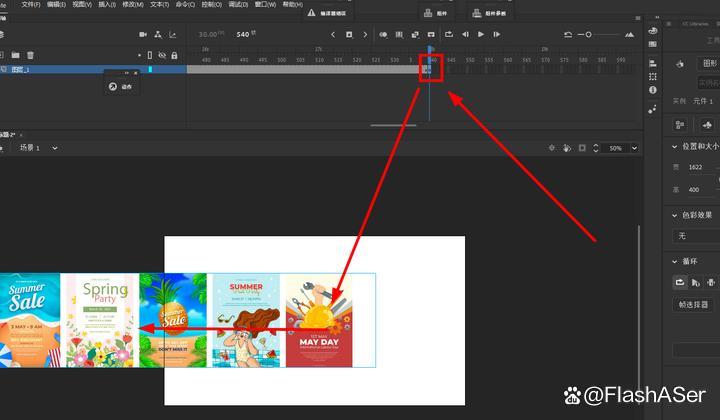Toggle the layer depth graph icon
This screenshot has width=720, height=420.
click(x=173, y=34)
